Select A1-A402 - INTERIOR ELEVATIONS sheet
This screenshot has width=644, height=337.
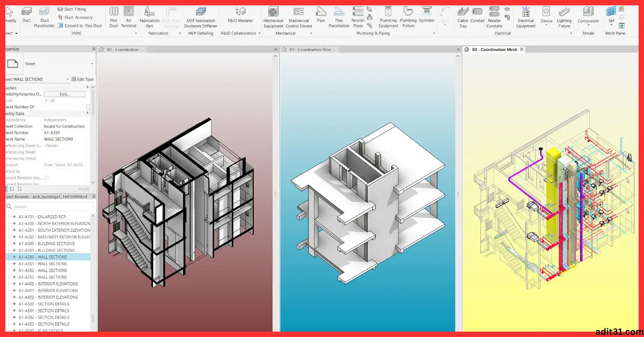click(x=47, y=297)
